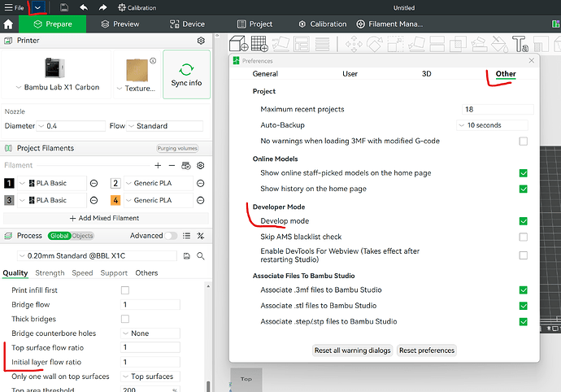Uncheck Show history on the home page
Image resolution: width=561 pixels, height=392 pixels.
click(523, 189)
